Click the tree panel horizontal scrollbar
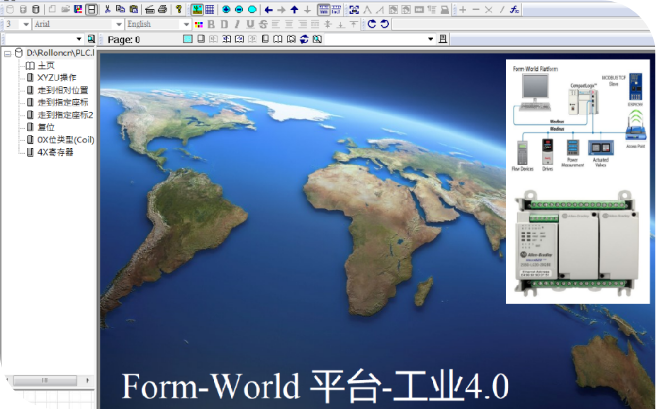 [44, 381]
